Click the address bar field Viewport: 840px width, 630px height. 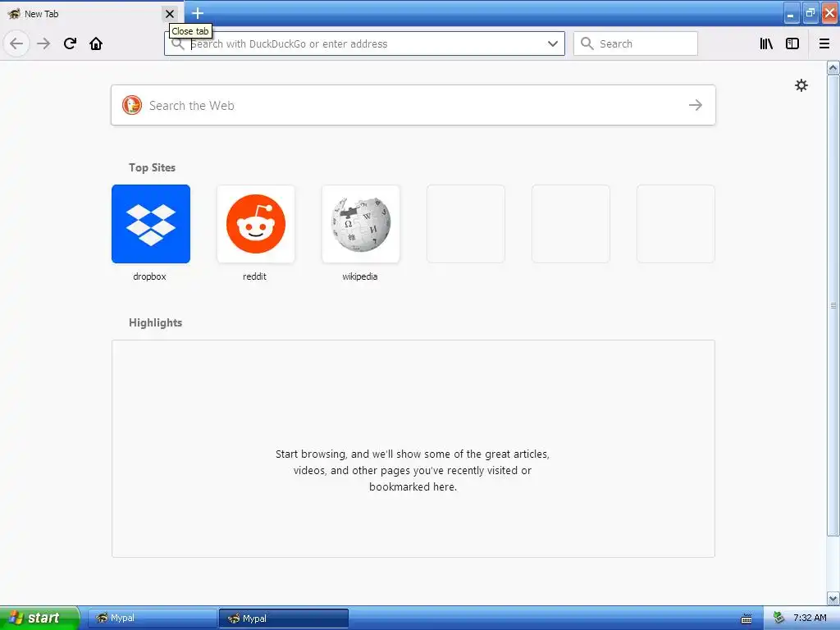[364, 43]
